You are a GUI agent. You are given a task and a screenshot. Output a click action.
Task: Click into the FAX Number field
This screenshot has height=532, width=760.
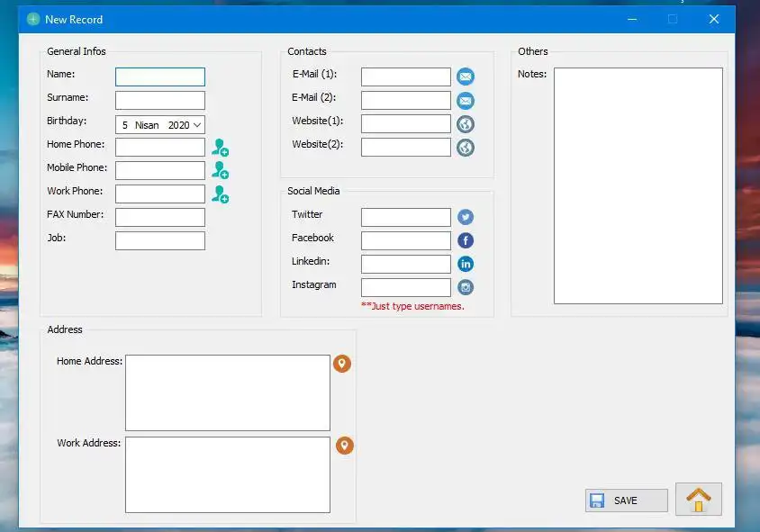[160, 218]
